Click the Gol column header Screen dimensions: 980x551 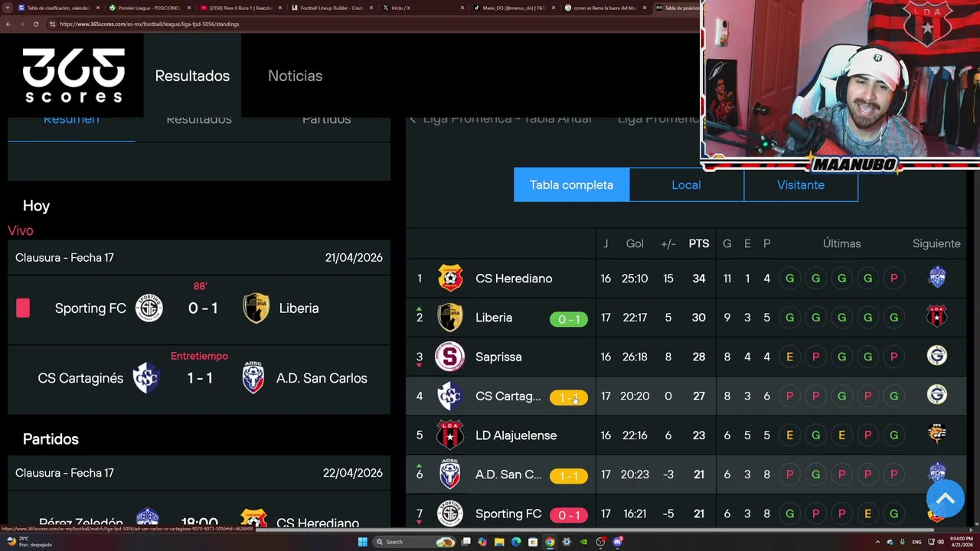(x=635, y=243)
